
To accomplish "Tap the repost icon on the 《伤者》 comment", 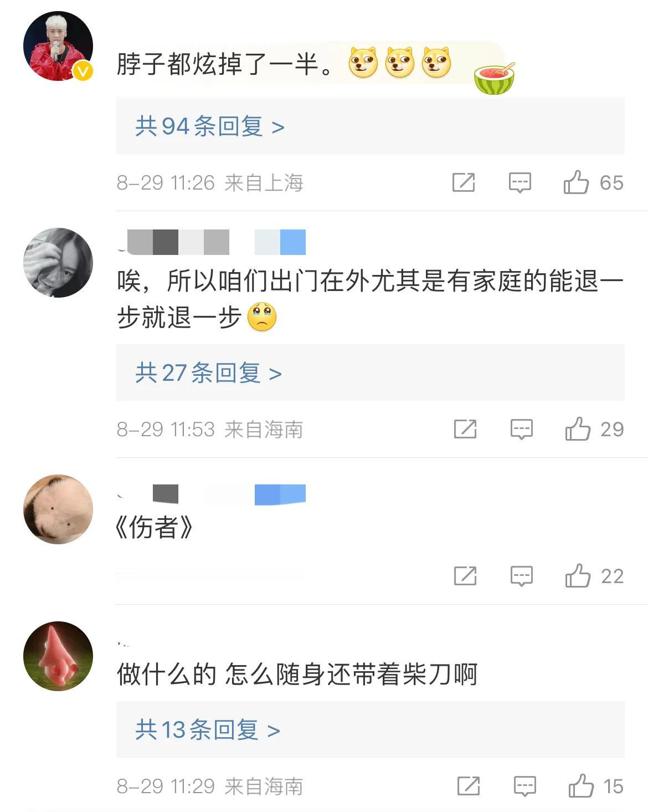I will point(465,576).
